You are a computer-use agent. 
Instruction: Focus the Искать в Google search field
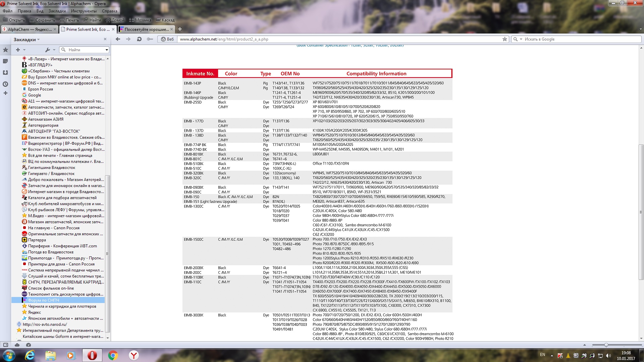(582, 39)
